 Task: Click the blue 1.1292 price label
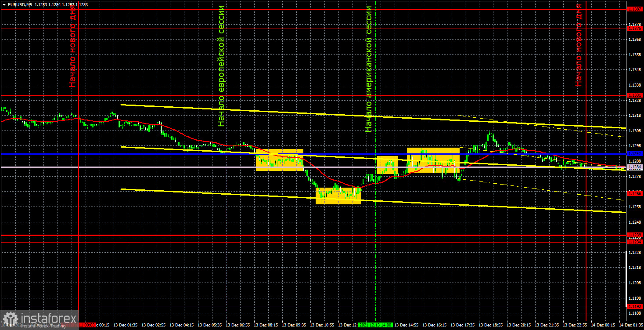(x=635, y=154)
